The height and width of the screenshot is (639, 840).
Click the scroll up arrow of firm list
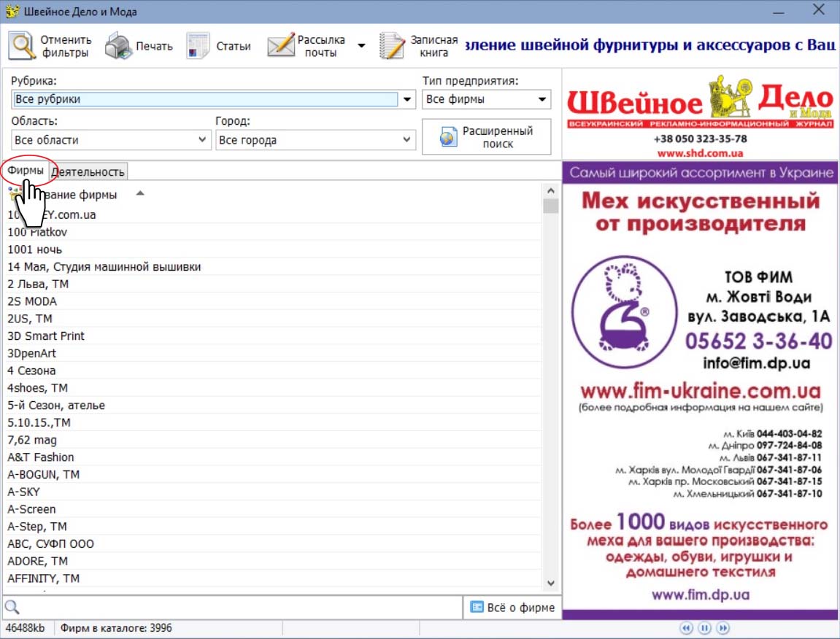tap(551, 190)
